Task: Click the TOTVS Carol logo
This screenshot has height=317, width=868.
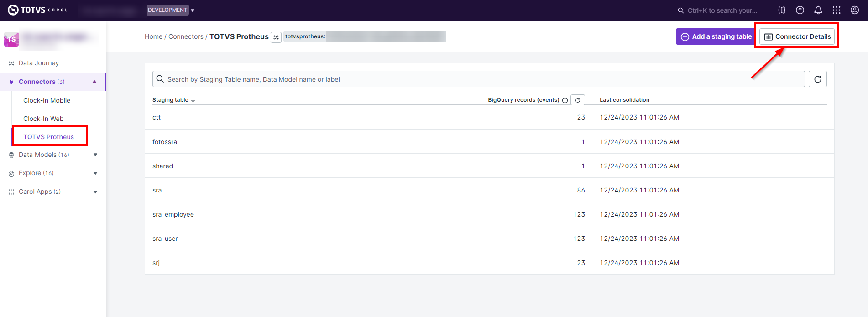Action: pyautogui.click(x=37, y=10)
